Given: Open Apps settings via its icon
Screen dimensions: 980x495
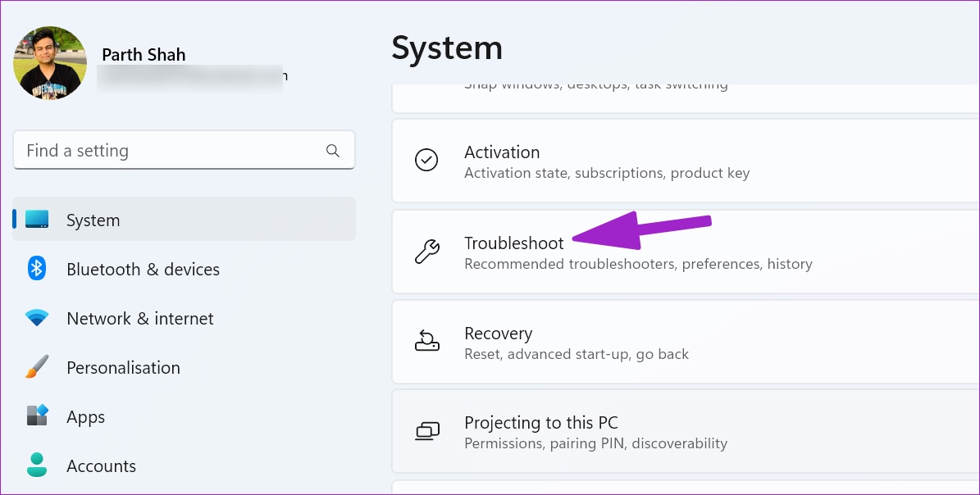Looking at the screenshot, I should (34, 416).
